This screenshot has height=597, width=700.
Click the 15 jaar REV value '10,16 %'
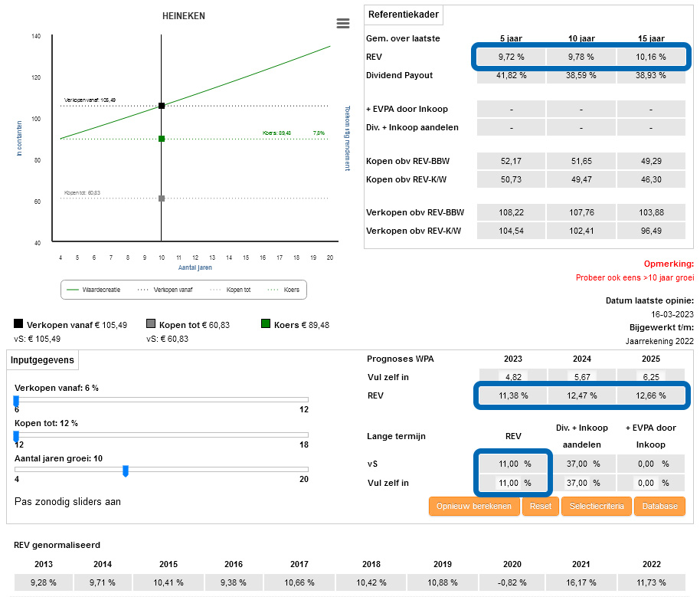point(651,57)
